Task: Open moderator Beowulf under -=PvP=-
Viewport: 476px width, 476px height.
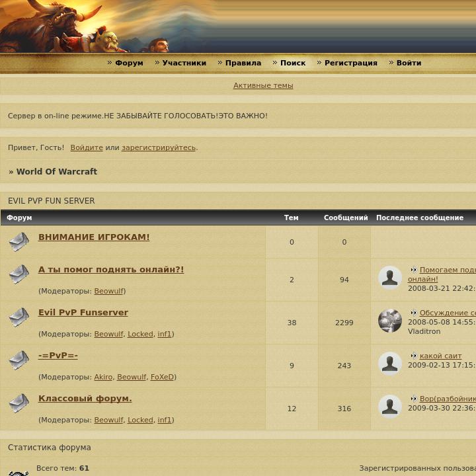Action: pos(132,377)
